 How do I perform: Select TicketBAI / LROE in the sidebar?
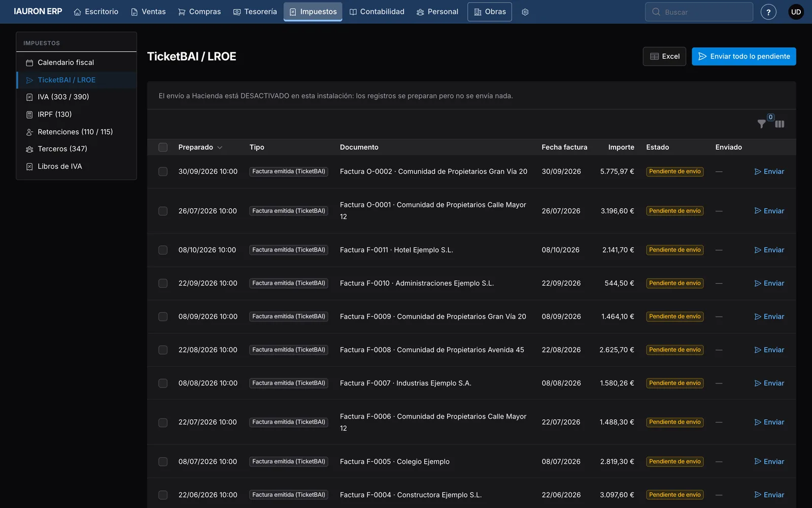(x=77, y=80)
